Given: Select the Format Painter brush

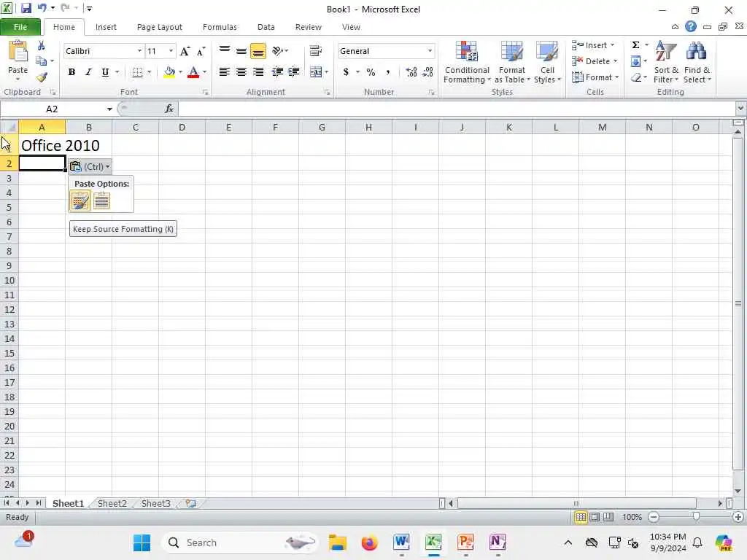Looking at the screenshot, I should coord(42,77).
